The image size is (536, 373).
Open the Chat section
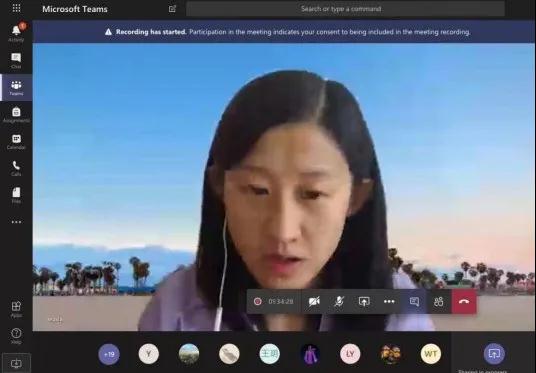(16, 61)
